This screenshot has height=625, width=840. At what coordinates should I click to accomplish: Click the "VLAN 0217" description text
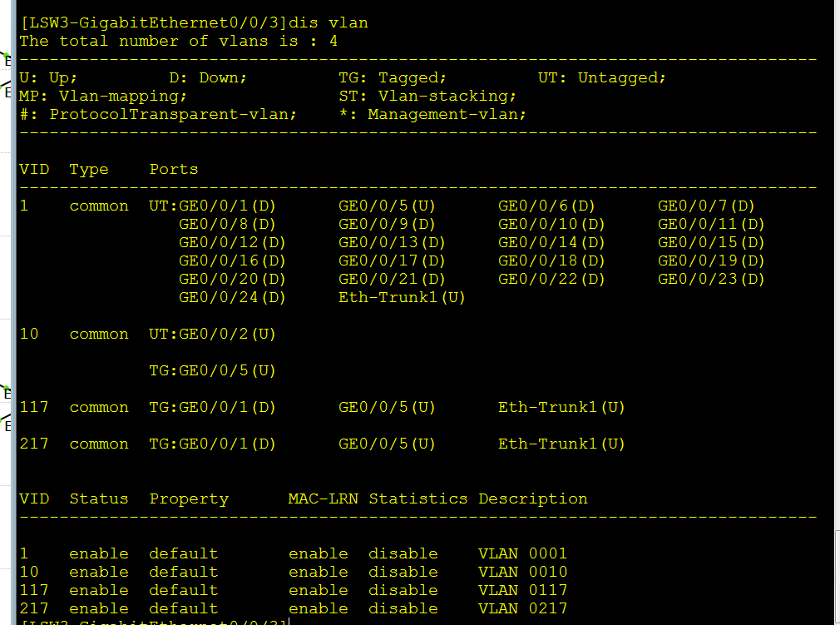point(522,608)
